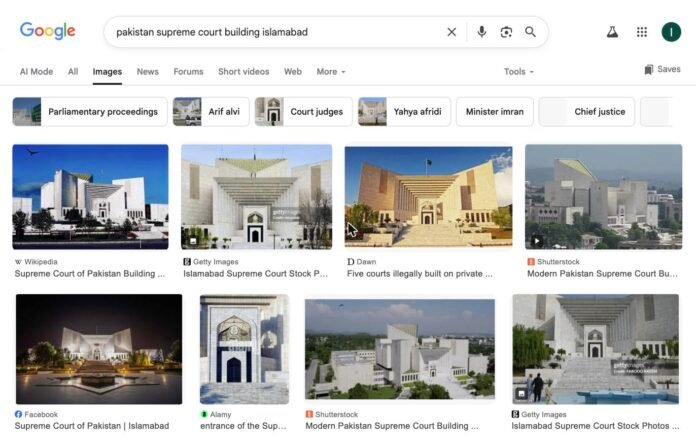Filter by Chief justice chip
Viewport: 696px width, 445px height.
pos(587,112)
